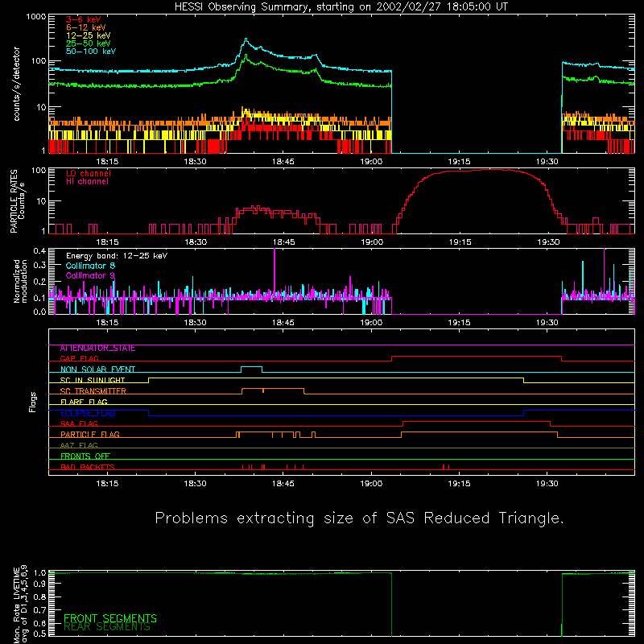
Task: Click the PARTICLE_FLAG label
Action: click(x=90, y=434)
